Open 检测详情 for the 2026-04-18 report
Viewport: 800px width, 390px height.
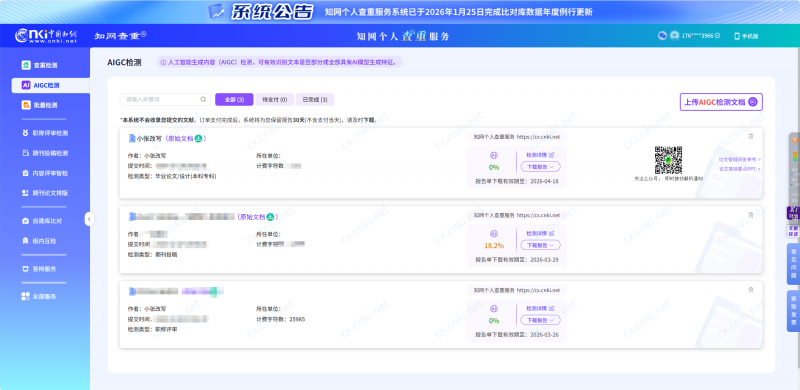pos(540,155)
